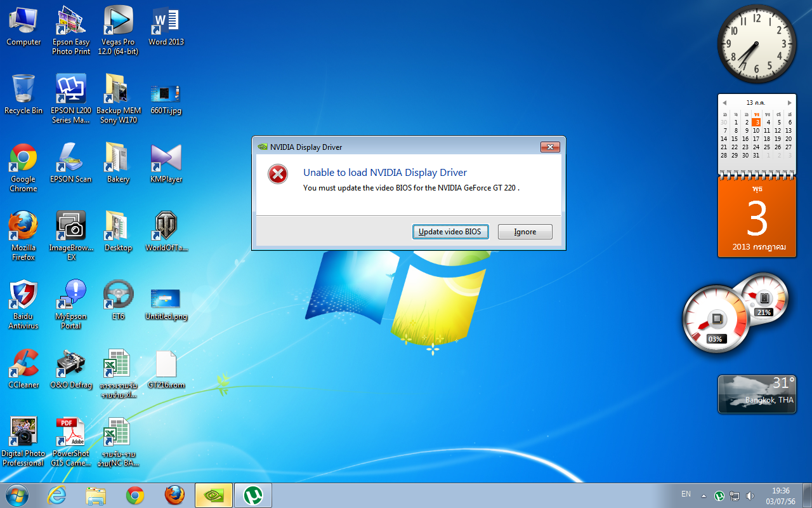Go to next month in calendar gadget
Viewport: 812px width, 508px height.
point(789,103)
